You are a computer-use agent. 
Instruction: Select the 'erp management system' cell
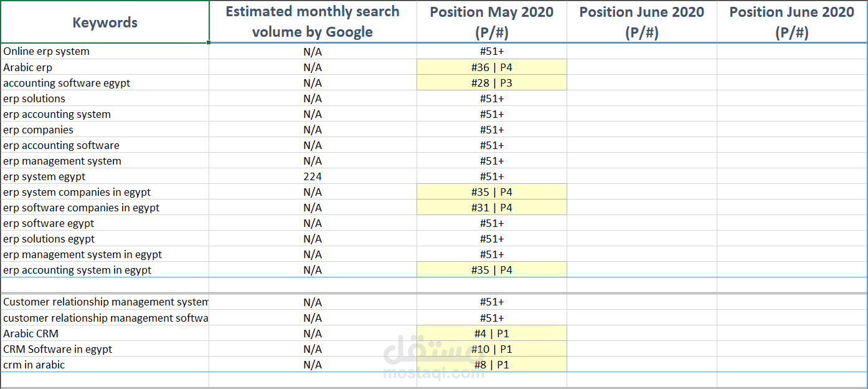[x=105, y=161]
